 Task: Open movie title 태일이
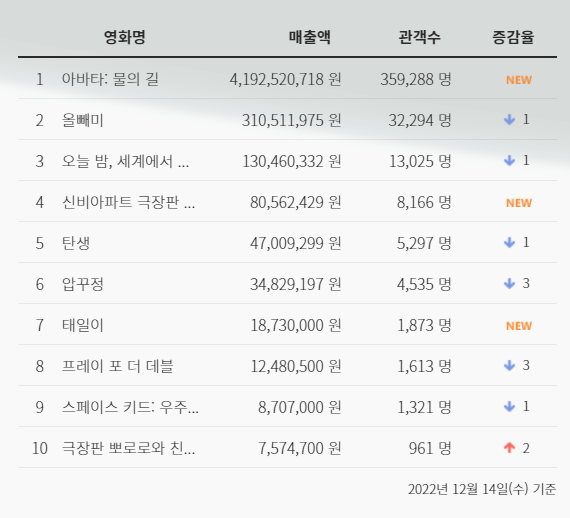83,325
